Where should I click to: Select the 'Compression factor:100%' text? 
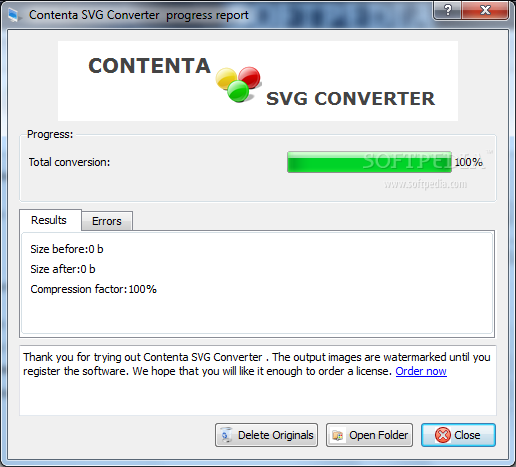93,289
